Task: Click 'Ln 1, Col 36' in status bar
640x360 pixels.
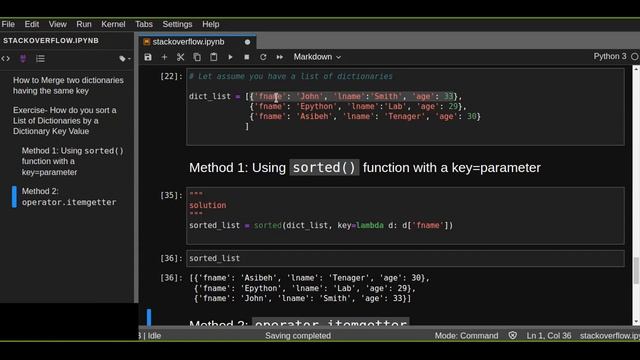Action: (549, 336)
